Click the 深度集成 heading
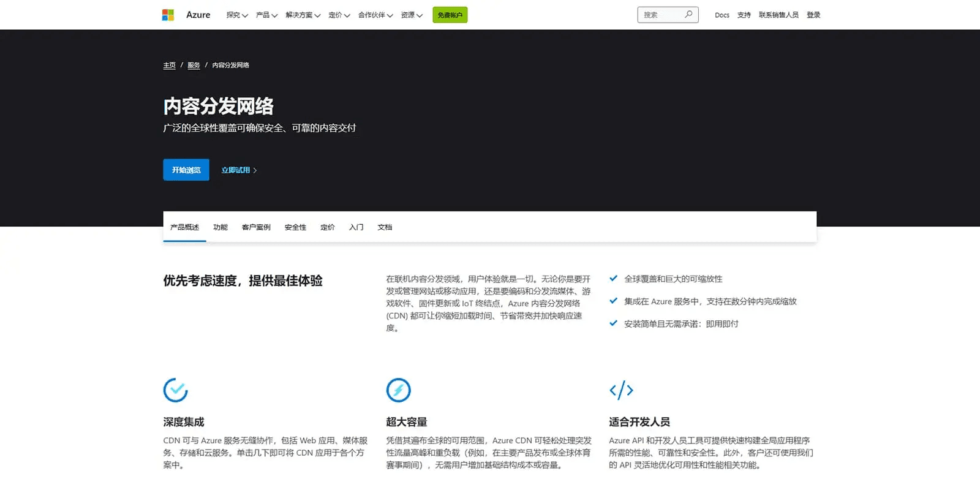Viewport: 980px width, 490px height. point(184,422)
